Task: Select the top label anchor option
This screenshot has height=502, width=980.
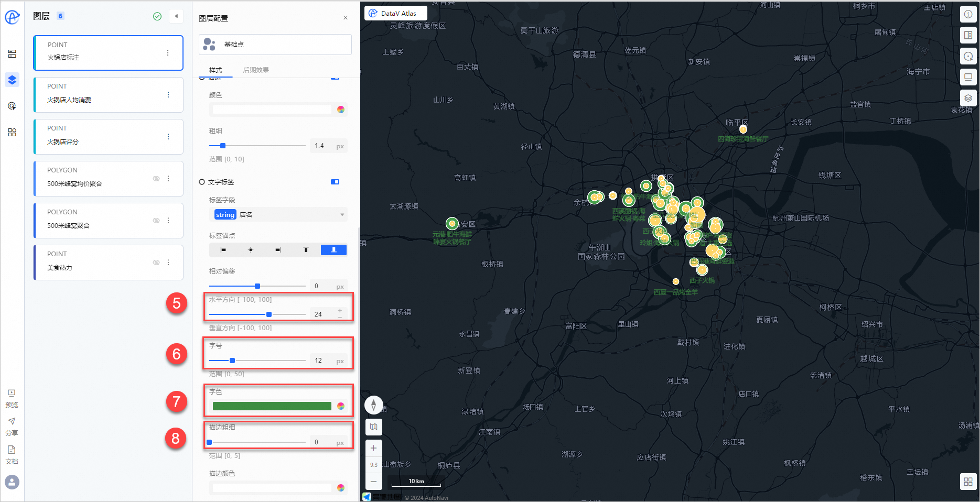Action: tap(306, 250)
